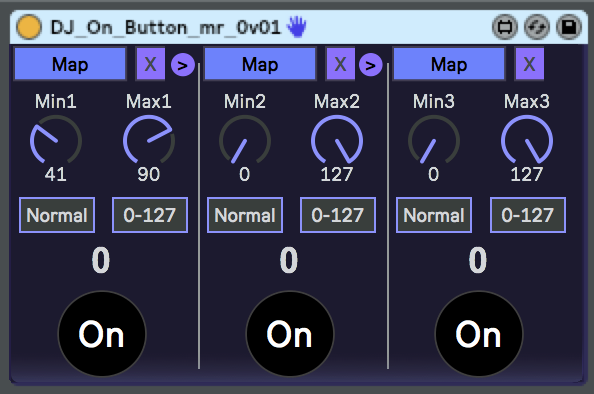
Task: Click the second section's Map button
Action: point(260,64)
